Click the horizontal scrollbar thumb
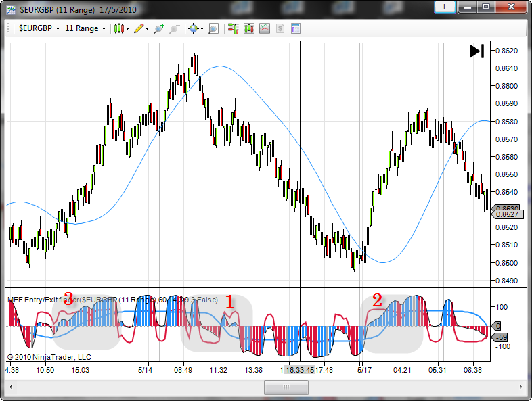 point(286,387)
